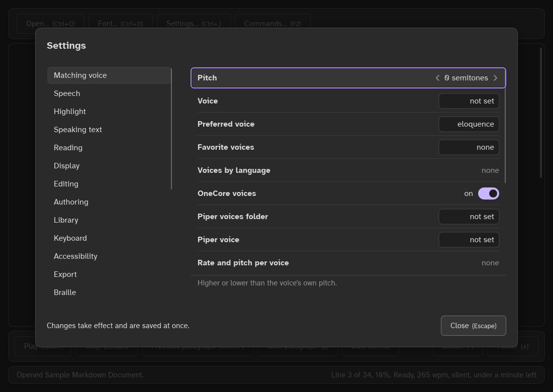The height and width of the screenshot is (392, 553).
Task: Open the Library settings category
Action: (x=109, y=220)
